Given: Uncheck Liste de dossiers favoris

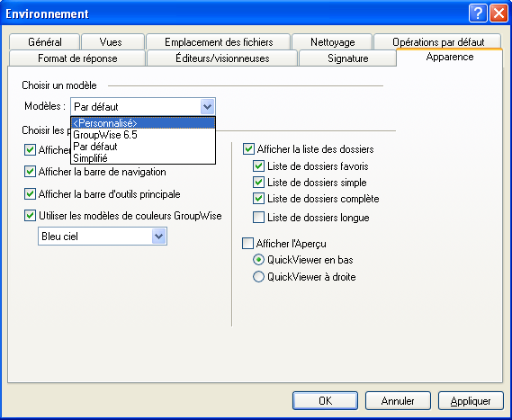Looking at the screenshot, I should pyautogui.click(x=258, y=166).
